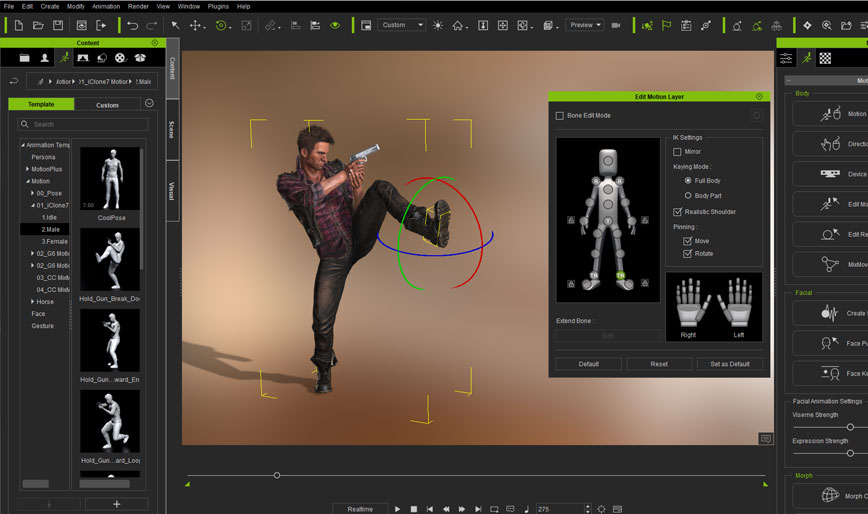The image size is (868, 514).
Task: Click the timeline playhead marker
Action: click(x=277, y=475)
